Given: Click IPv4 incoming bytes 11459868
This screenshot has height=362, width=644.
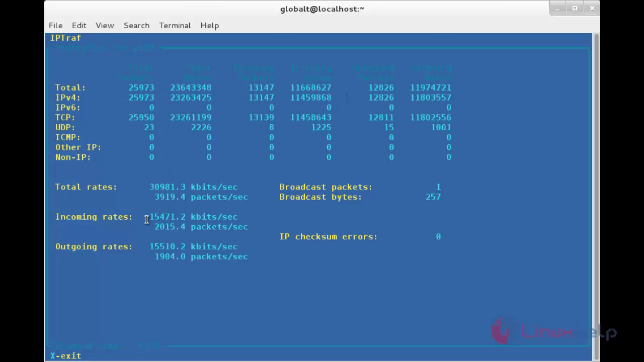Looking at the screenshot, I should (x=311, y=98).
